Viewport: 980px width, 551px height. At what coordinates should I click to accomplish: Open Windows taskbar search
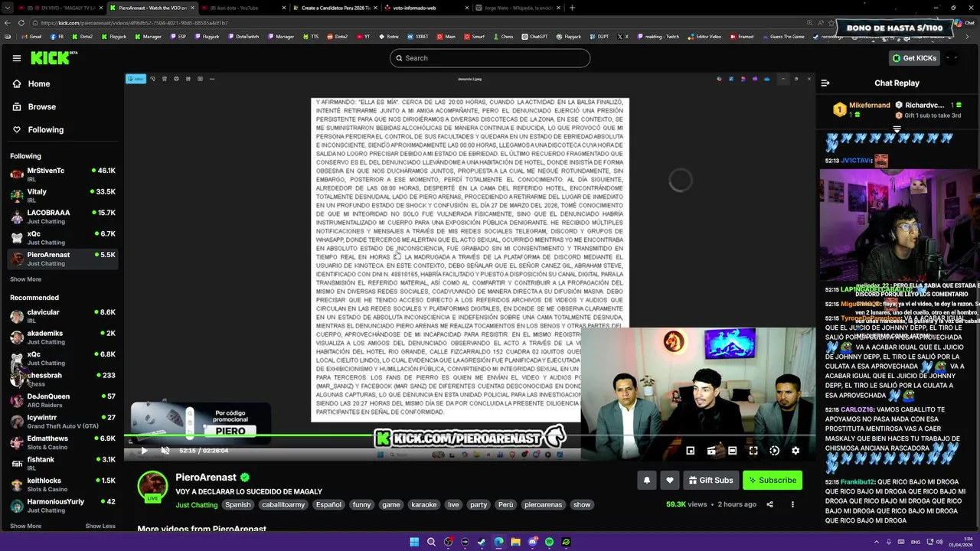click(431, 542)
